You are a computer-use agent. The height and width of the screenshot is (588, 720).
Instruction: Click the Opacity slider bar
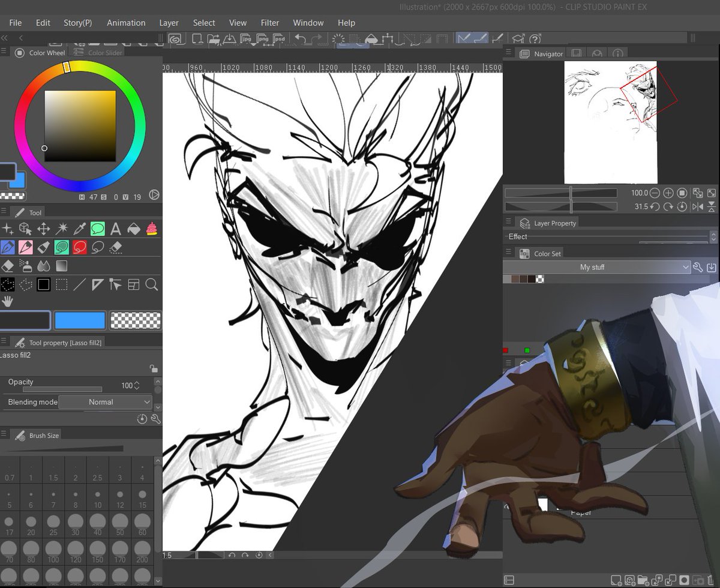[62, 389]
